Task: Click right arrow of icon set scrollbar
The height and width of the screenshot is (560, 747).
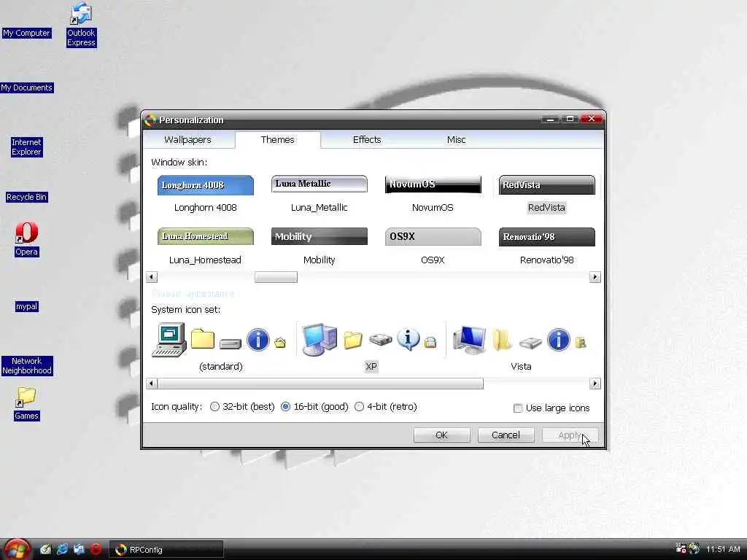Action: point(595,384)
